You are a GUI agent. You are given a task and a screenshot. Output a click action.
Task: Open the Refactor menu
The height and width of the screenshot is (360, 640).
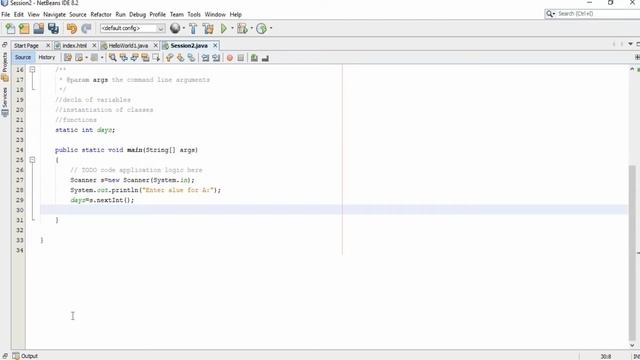coord(101,14)
